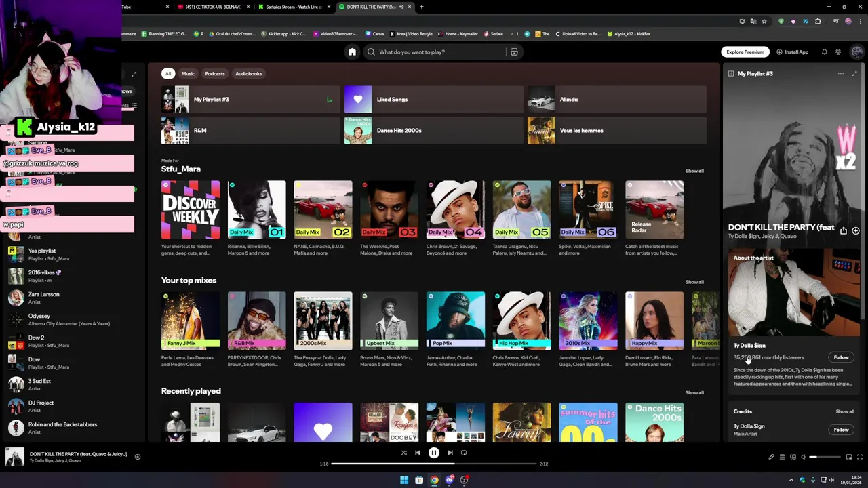
Task: Open Zara Larsson artist in library
Action: [71, 298]
